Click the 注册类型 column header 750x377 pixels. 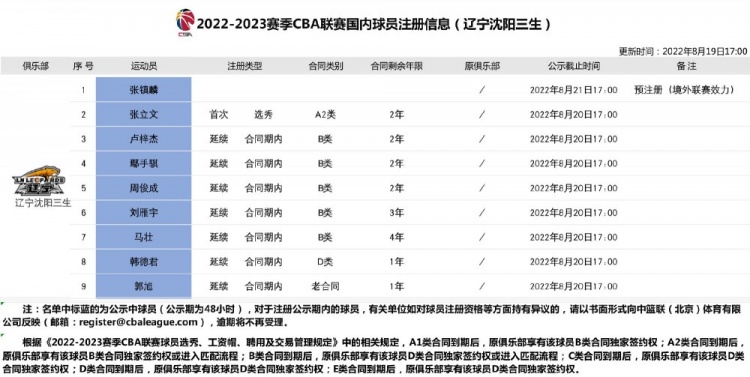coord(244,66)
